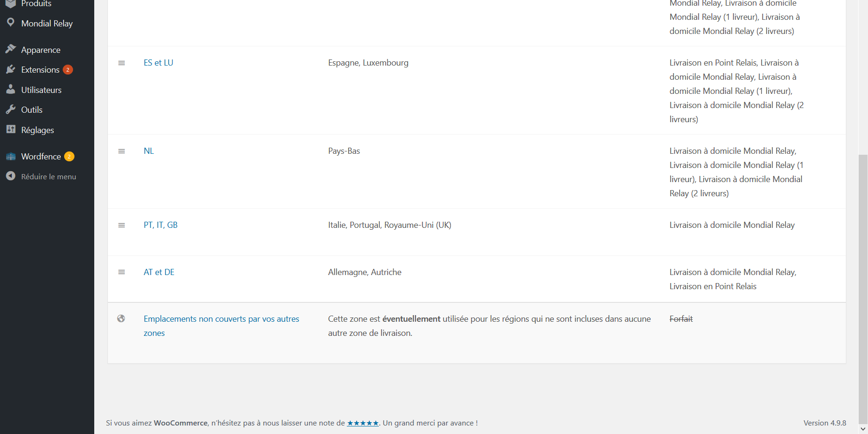Open the NL shipping zone link
Viewport: 868px width, 434px height.
[148, 151]
